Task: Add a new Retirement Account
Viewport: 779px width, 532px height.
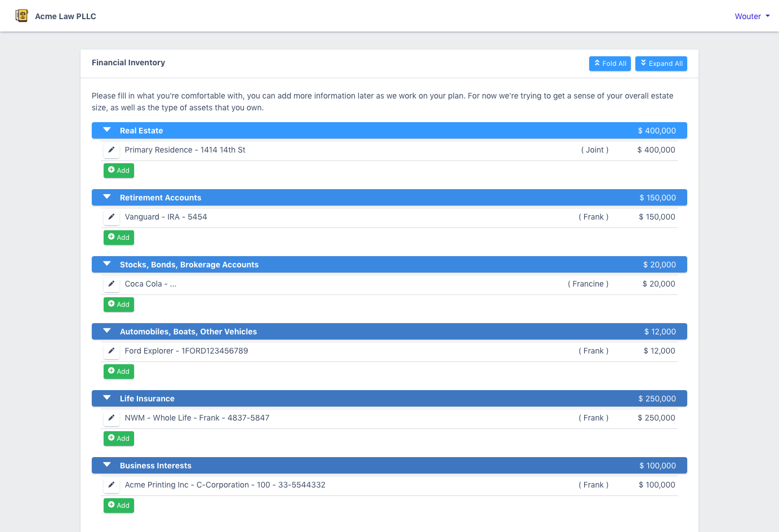Action: coord(119,238)
